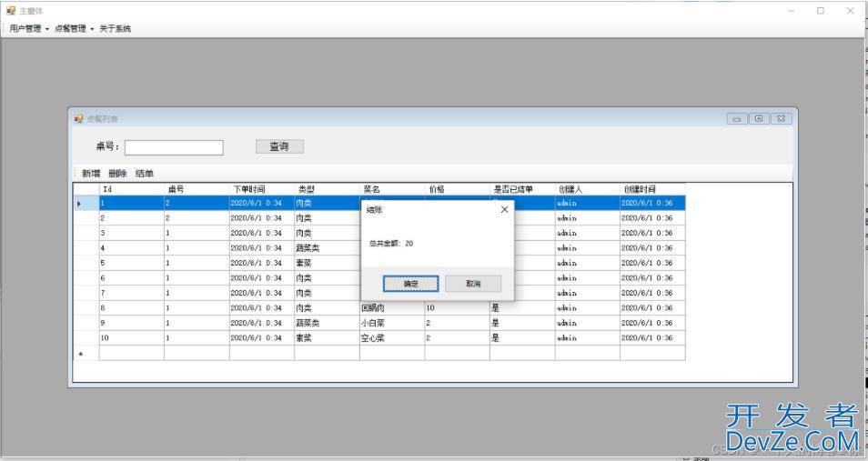
Task: Select the "admin" creator cell in row 7
Action: coord(588,293)
